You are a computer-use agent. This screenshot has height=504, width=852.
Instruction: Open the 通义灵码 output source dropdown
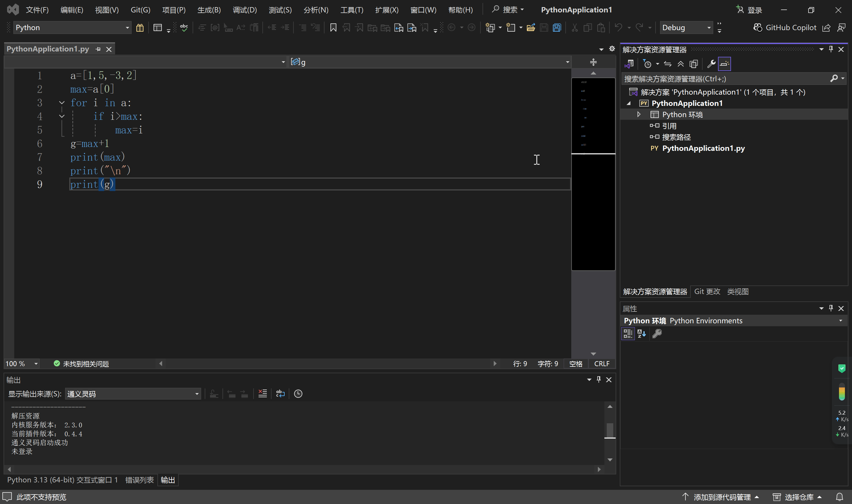click(x=133, y=394)
